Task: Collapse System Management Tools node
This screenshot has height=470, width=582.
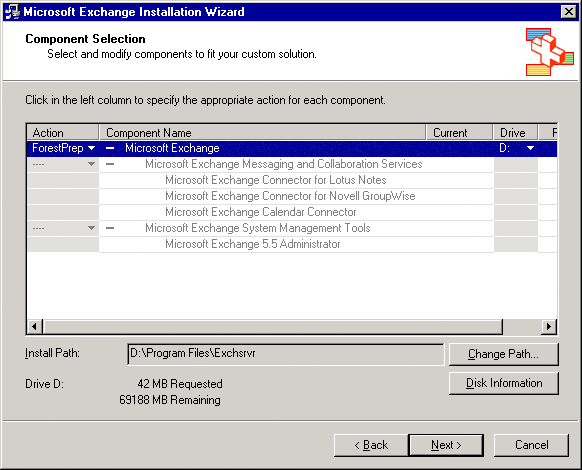Action: (110, 228)
